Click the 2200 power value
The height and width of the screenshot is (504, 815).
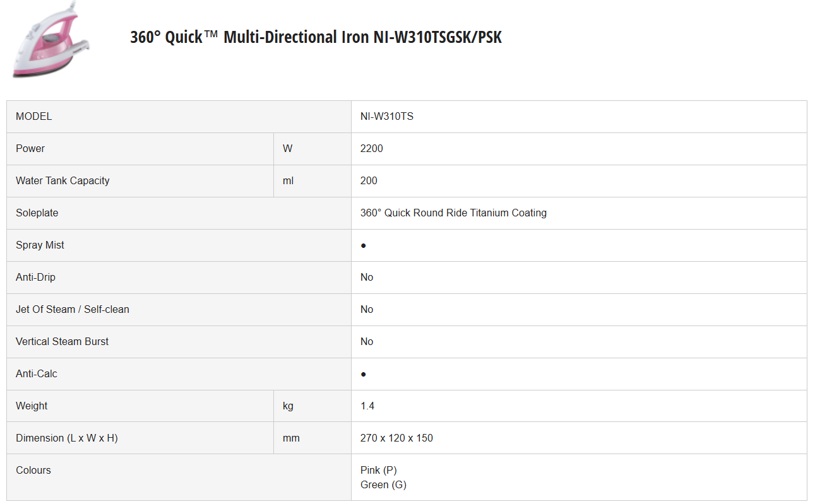click(372, 149)
